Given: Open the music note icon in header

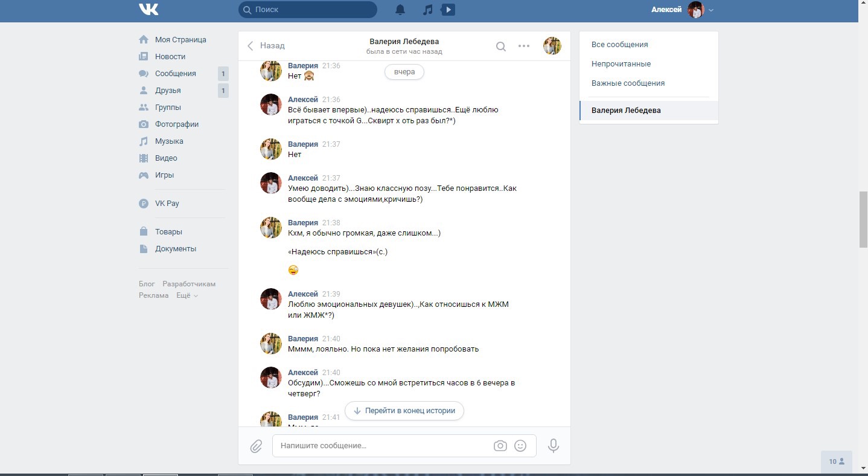Looking at the screenshot, I should tap(428, 10).
